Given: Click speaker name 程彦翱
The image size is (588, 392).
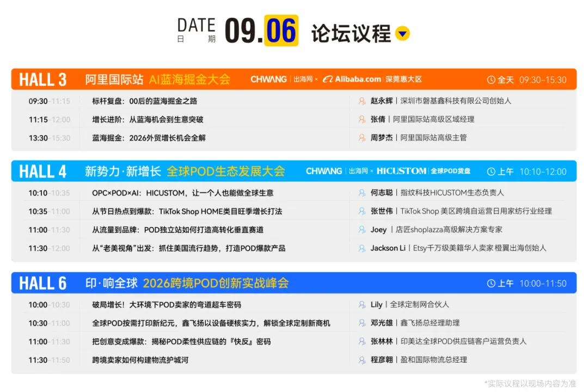Looking at the screenshot, I should pos(381,359).
